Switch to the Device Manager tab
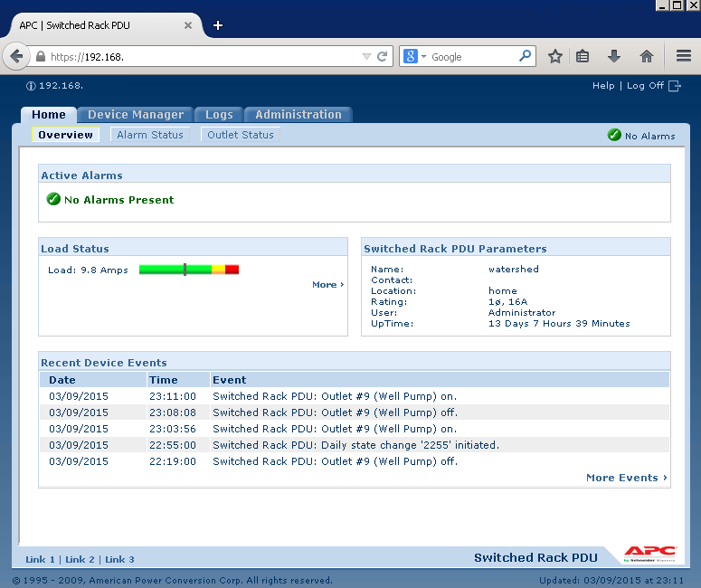 pos(136,115)
